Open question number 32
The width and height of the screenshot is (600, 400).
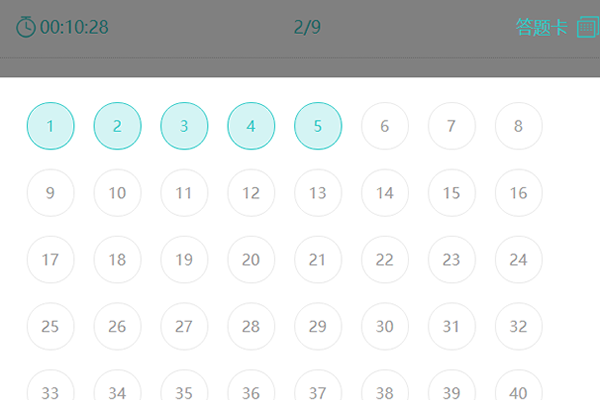(x=518, y=327)
